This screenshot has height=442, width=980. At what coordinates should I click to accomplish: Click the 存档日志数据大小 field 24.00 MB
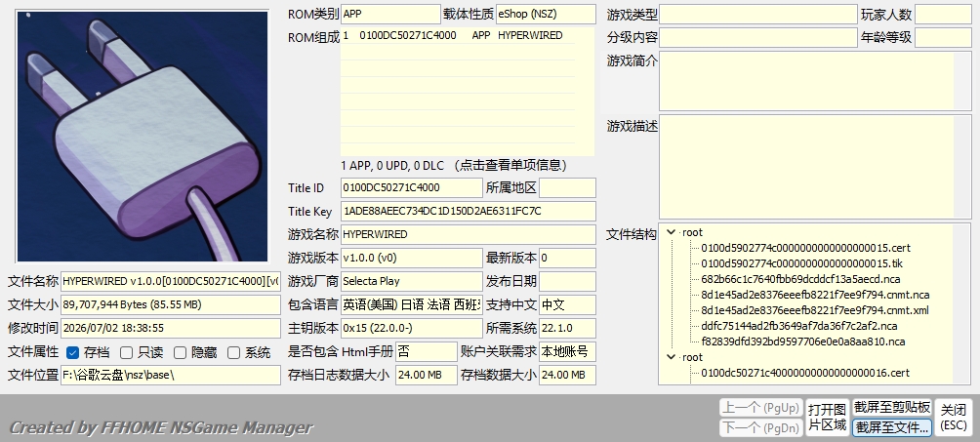coord(427,375)
